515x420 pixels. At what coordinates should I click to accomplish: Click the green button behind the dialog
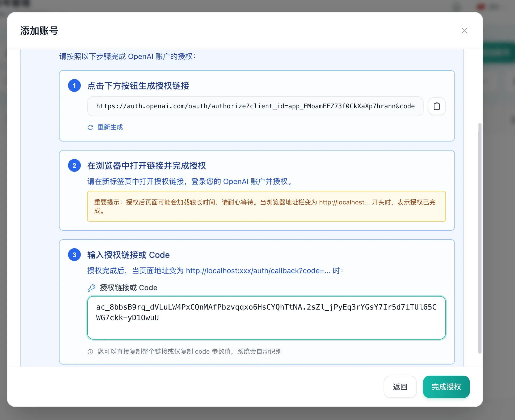[x=499, y=52]
